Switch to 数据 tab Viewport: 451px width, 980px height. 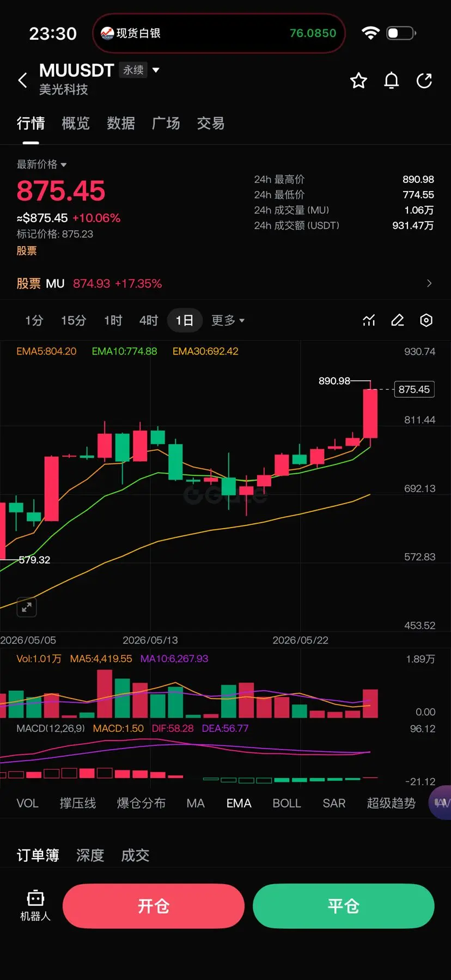(x=121, y=124)
